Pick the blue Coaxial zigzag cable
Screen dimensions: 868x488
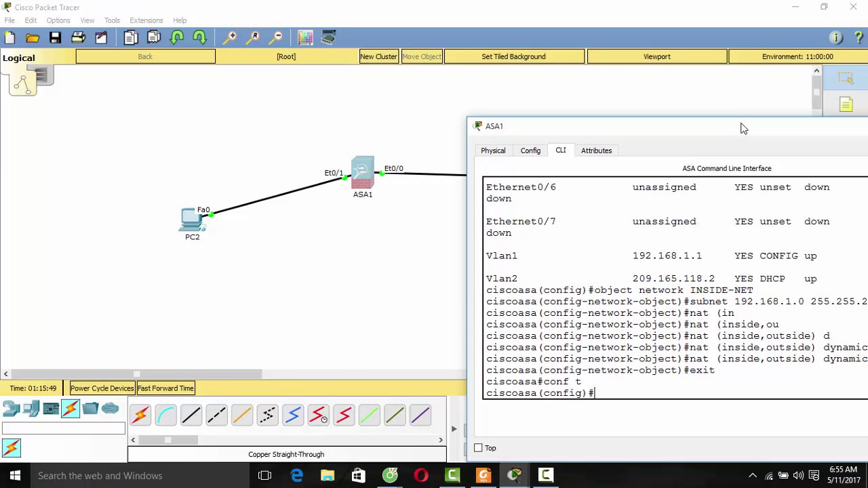coord(293,415)
